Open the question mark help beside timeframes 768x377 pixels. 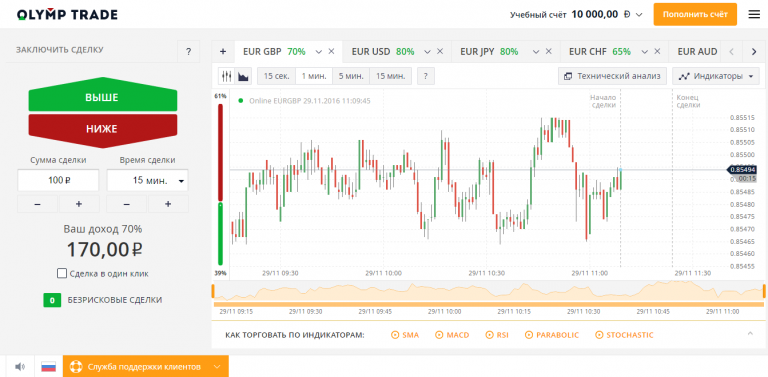point(426,76)
